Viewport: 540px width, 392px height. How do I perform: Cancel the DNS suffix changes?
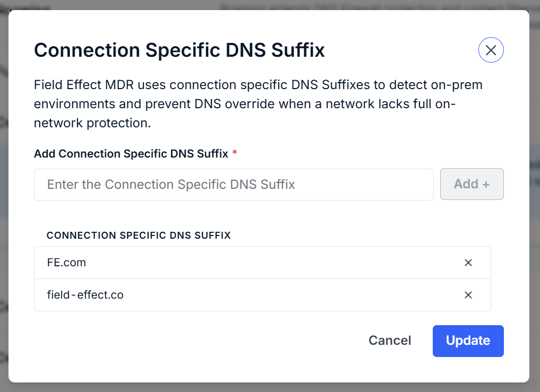tap(390, 341)
